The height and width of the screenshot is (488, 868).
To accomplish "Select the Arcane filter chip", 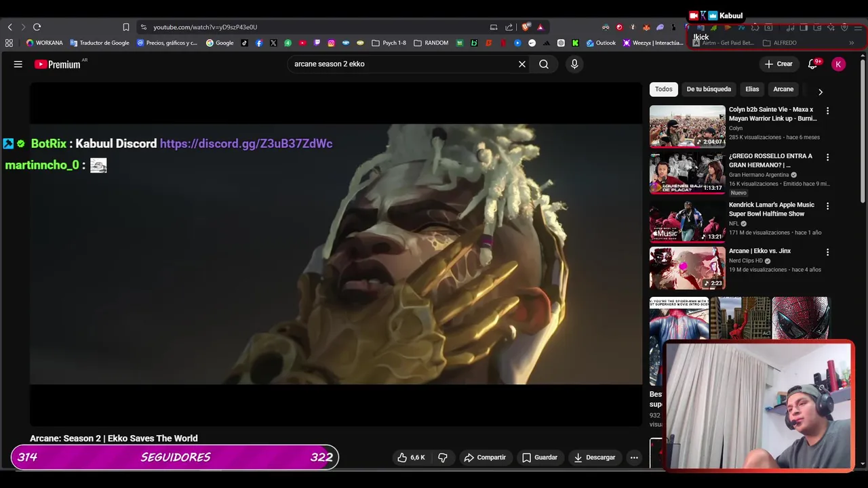I will tap(783, 89).
